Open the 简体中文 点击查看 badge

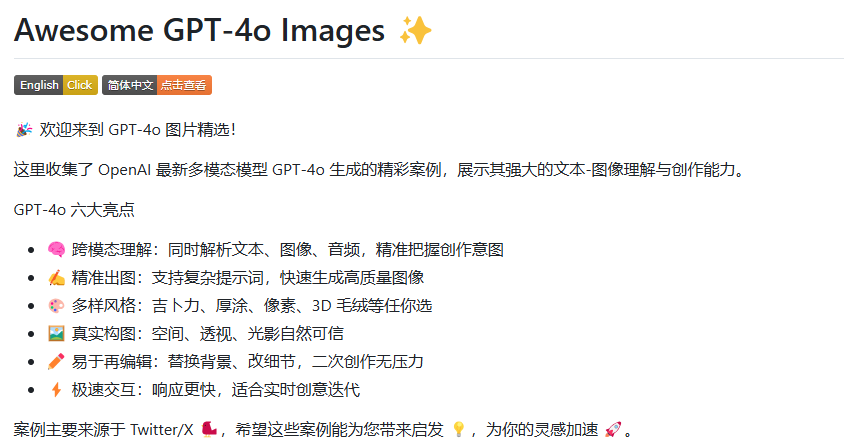157,85
